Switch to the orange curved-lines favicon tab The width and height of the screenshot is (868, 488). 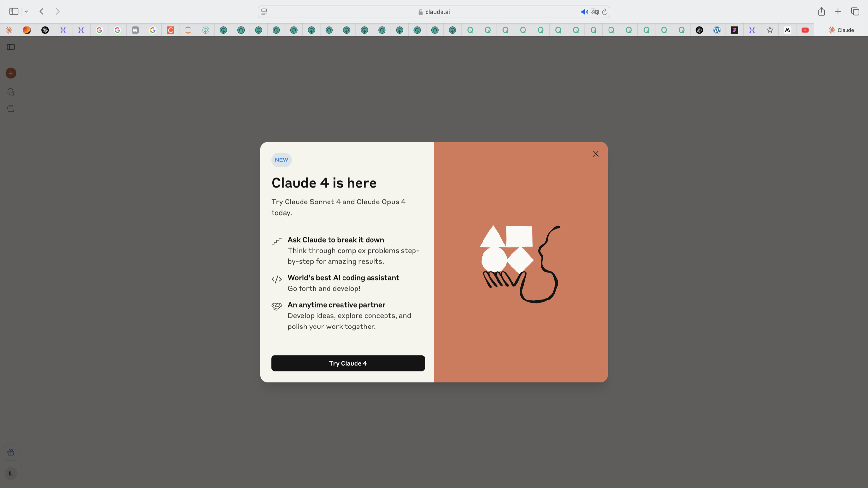tap(188, 30)
